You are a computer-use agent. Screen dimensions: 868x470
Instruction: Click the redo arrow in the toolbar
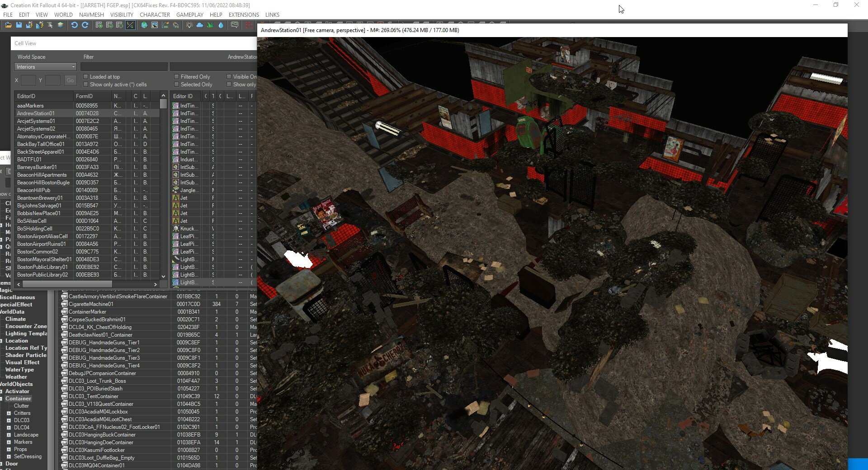(x=85, y=25)
